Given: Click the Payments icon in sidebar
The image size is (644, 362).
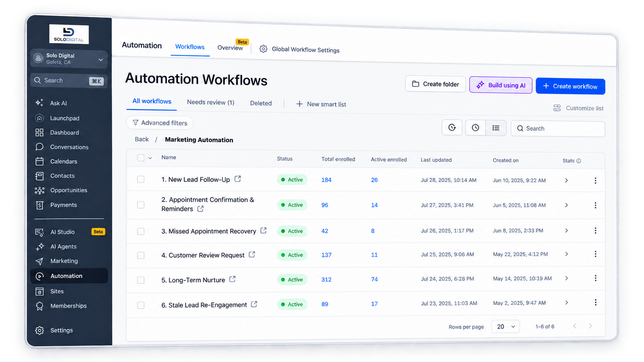Looking at the screenshot, I should click(x=39, y=205).
